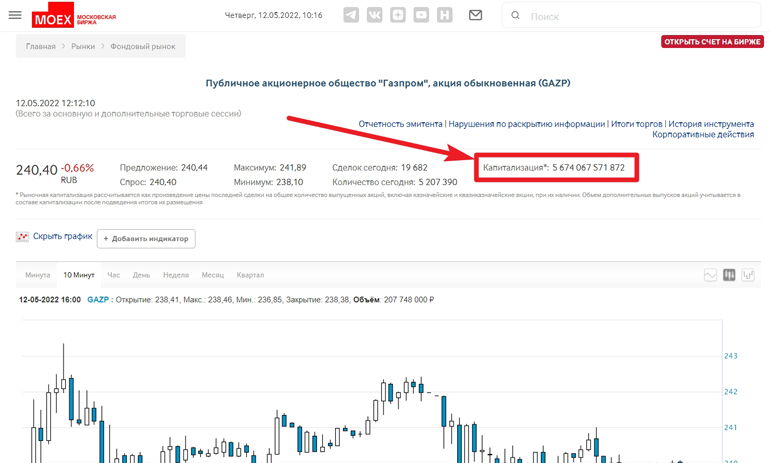770x463 pixels.
Task: Click the 241 price axis label
Action: pos(731,428)
